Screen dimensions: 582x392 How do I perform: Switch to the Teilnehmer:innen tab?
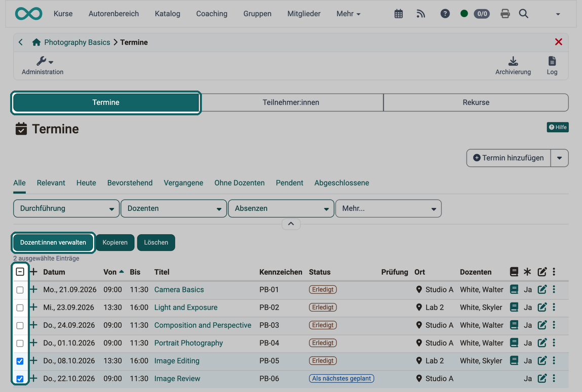coord(291,102)
